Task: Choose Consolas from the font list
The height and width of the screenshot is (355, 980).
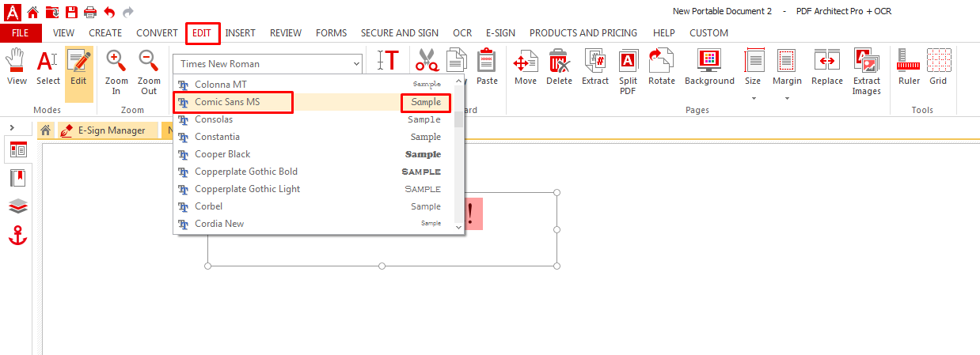Action: pos(313,119)
